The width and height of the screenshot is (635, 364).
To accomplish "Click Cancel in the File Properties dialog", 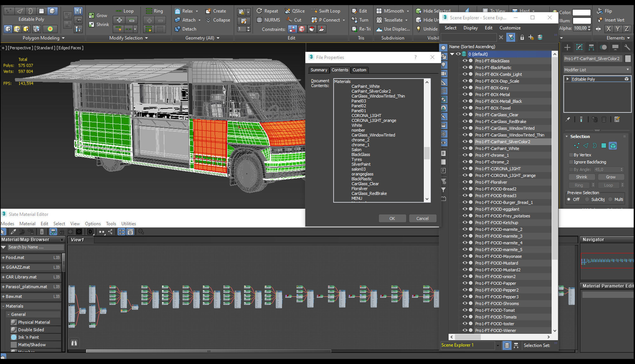I will pos(422,218).
